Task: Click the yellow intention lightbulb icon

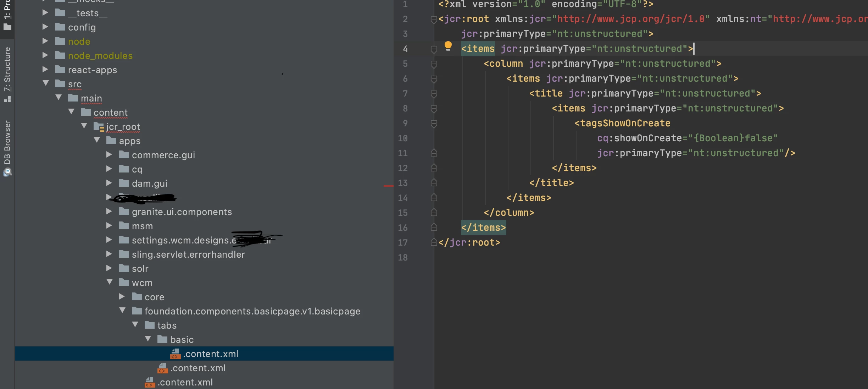Action: click(x=448, y=46)
